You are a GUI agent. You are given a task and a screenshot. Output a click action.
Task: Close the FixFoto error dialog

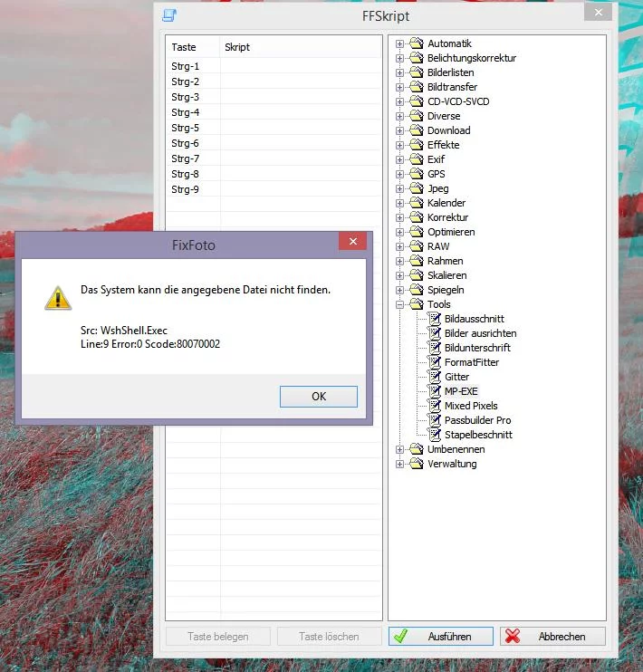click(x=353, y=241)
